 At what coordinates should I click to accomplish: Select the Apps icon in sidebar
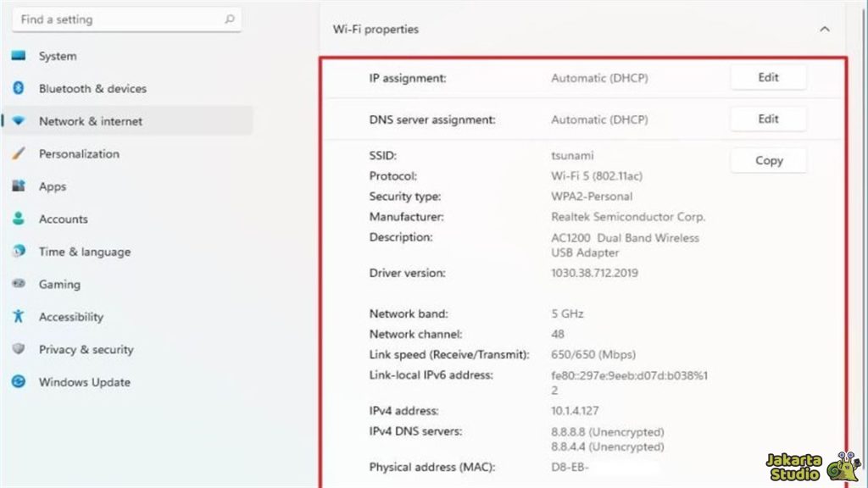coord(20,186)
